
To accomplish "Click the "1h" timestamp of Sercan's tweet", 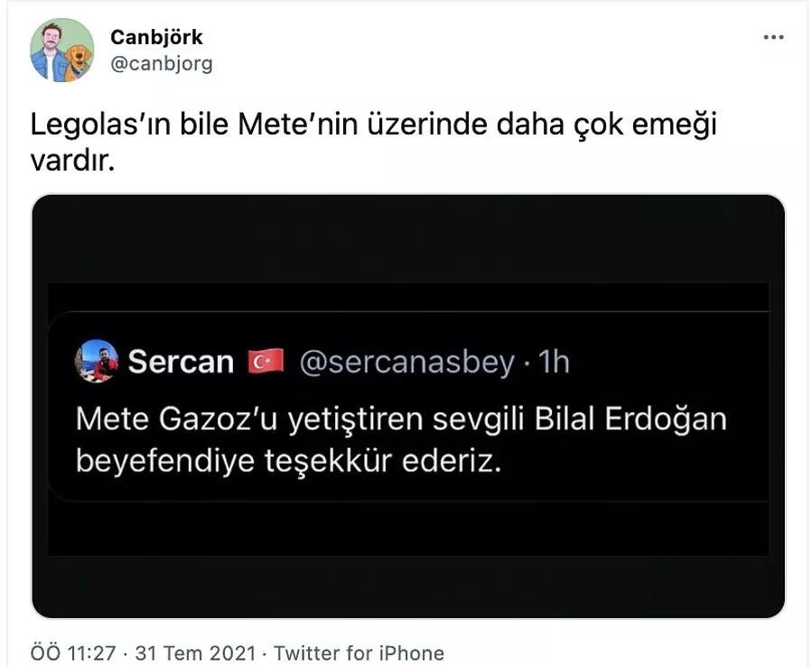I will [x=553, y=361].
